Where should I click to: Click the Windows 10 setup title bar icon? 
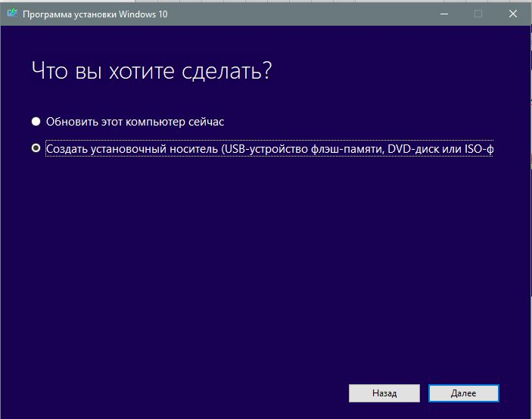tap(12, 14)
